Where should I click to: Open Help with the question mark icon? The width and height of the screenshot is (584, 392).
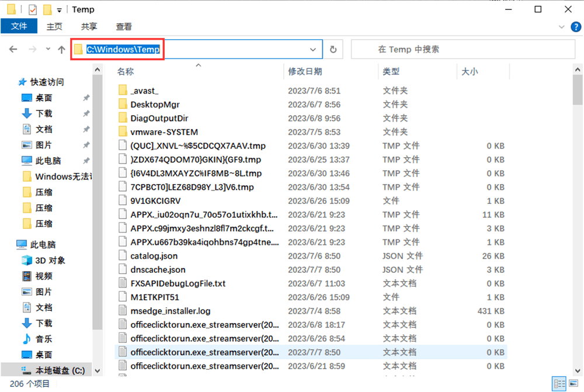pyautogui.click(x=576, y=26)
